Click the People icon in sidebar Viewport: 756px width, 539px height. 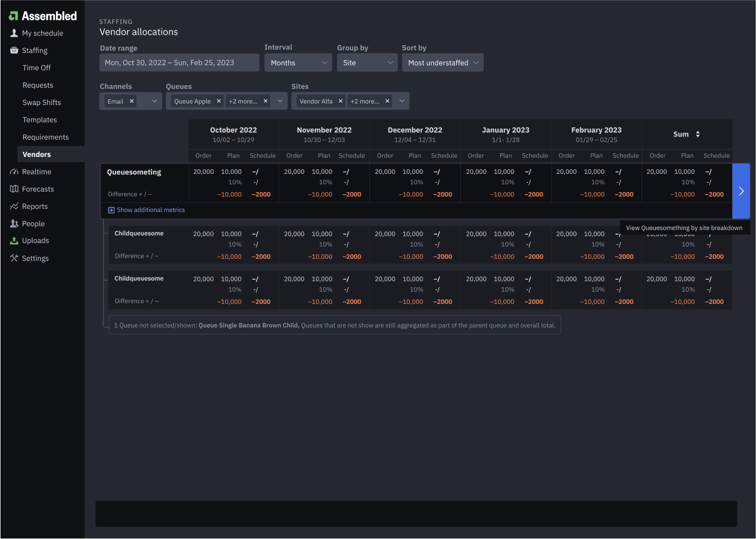tap(14, 224)
